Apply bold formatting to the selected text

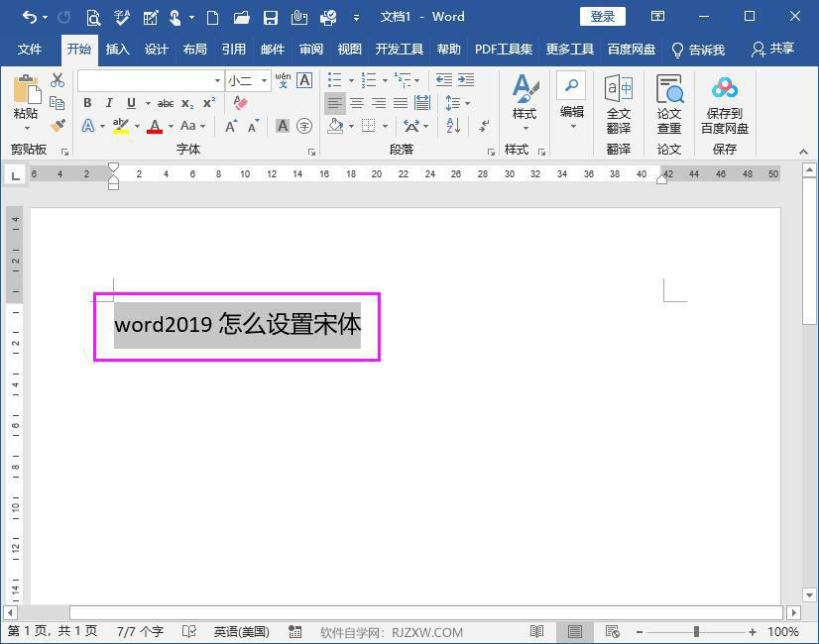coord(87,103)
